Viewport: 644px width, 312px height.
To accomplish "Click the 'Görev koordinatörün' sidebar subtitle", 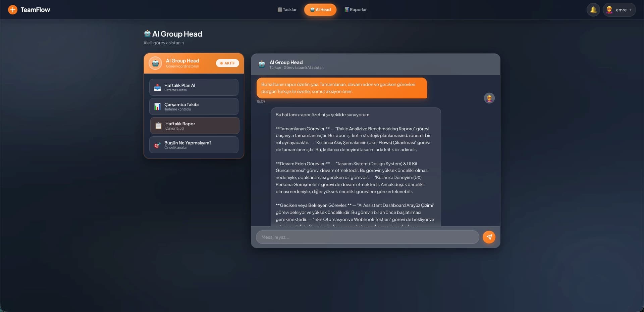I will [182, 66].
